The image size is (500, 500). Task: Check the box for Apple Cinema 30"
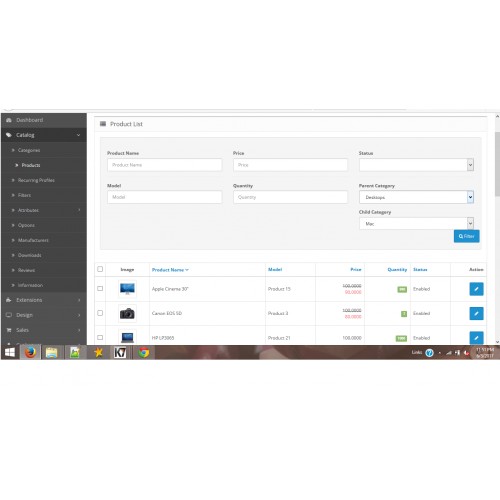pyautogui.click(x=100, y=288)
